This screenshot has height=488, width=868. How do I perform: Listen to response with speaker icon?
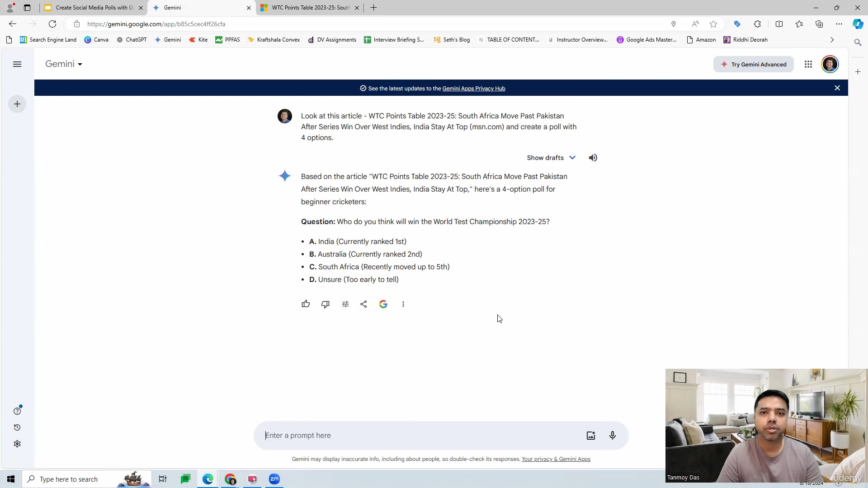click(x=593, y=158)
